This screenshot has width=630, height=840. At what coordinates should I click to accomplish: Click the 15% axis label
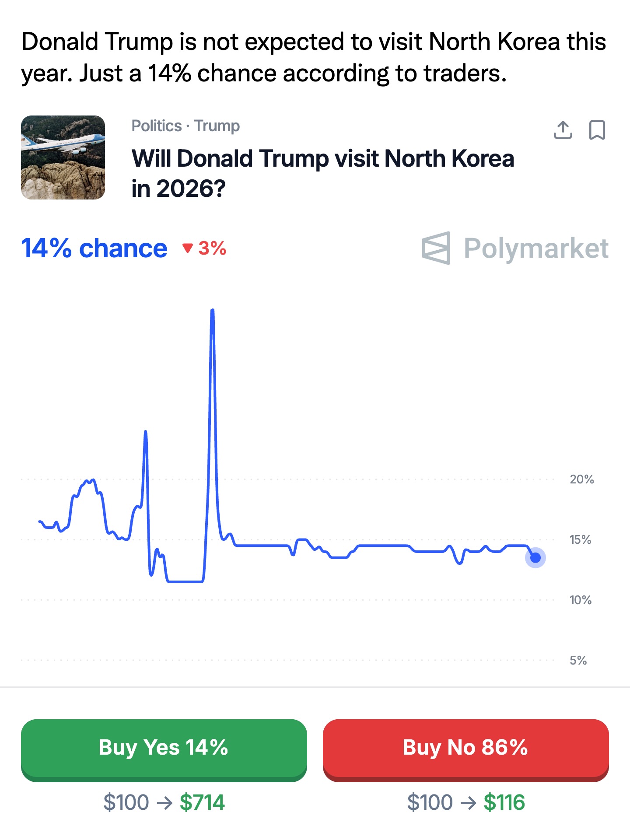click(x=580, y=540)
